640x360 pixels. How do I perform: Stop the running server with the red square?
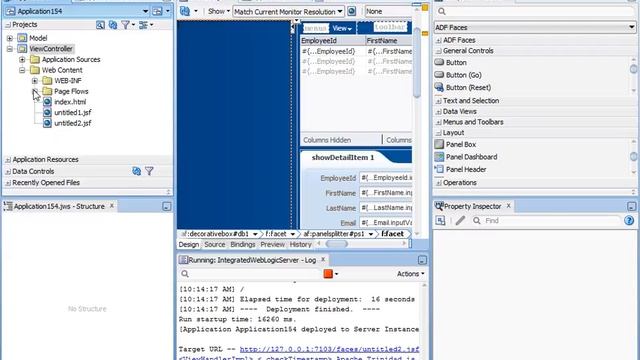[328, 274]
